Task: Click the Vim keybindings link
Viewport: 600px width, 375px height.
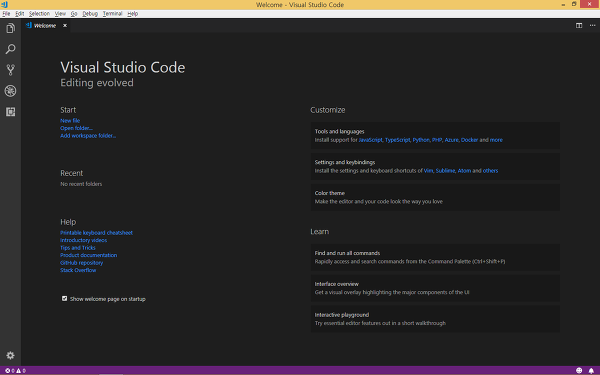Action: [x=428, y=171]
